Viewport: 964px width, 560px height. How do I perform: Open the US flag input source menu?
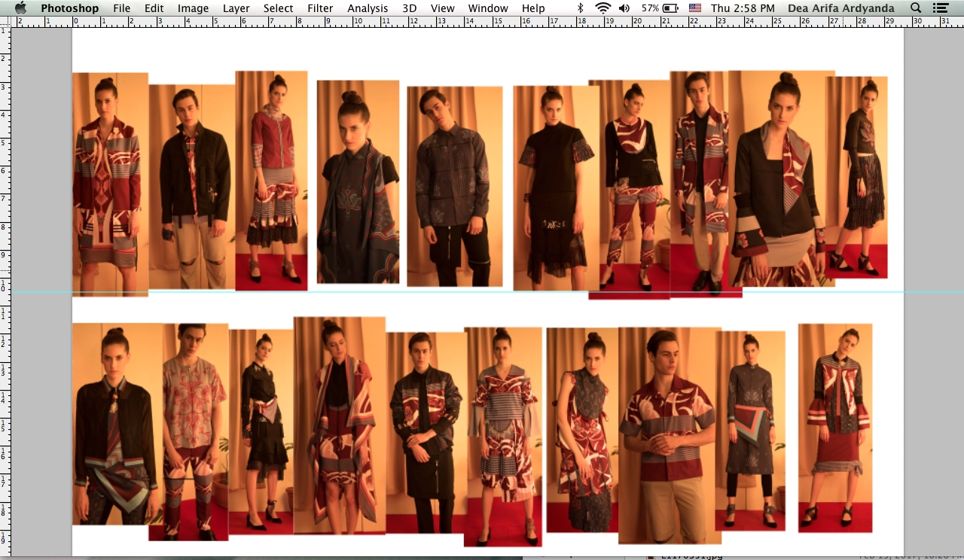(694, 8)
